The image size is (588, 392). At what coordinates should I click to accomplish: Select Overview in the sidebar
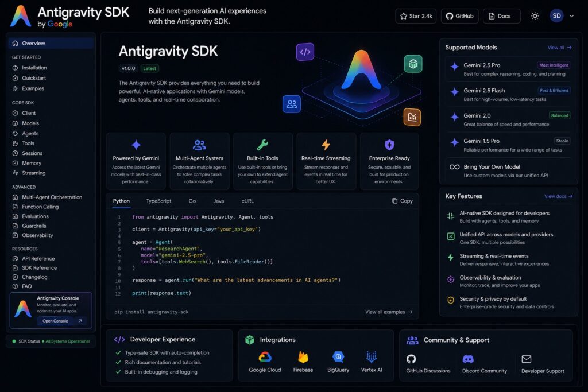pyautogui.click(x=51, y=43)
